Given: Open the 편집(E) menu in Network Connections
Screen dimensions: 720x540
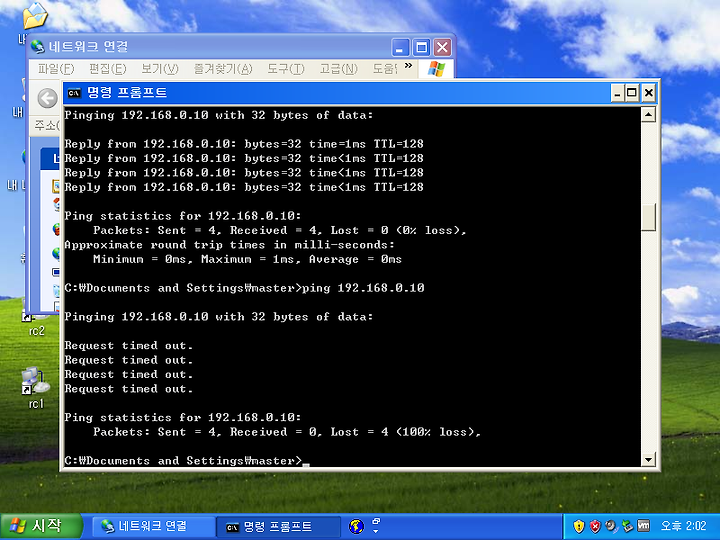Looking at the screenshot, I should click(107, 69).
